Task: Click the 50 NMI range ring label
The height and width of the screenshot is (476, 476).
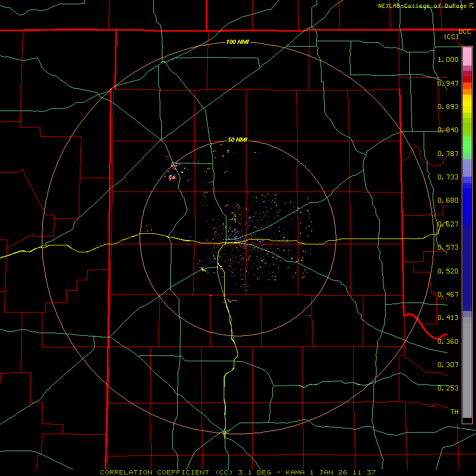Action: [x=237, y=140]
